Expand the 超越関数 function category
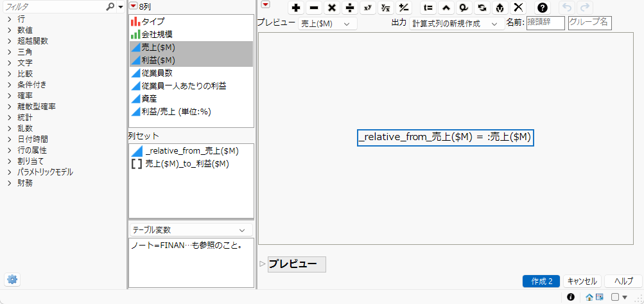The height and width of the screenshot is (304, 644). tap(10, 40)
